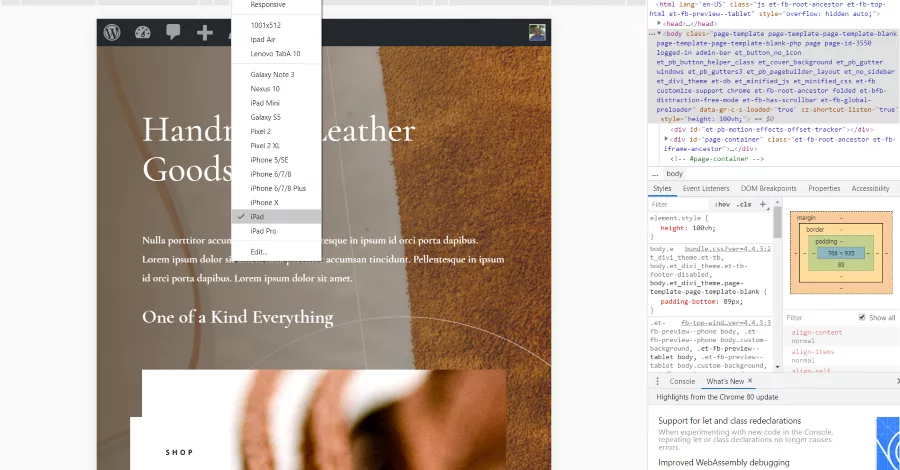Select et-pb-motion-effects-offset-tracker div node
900x470 pixels.
[771, 130]
